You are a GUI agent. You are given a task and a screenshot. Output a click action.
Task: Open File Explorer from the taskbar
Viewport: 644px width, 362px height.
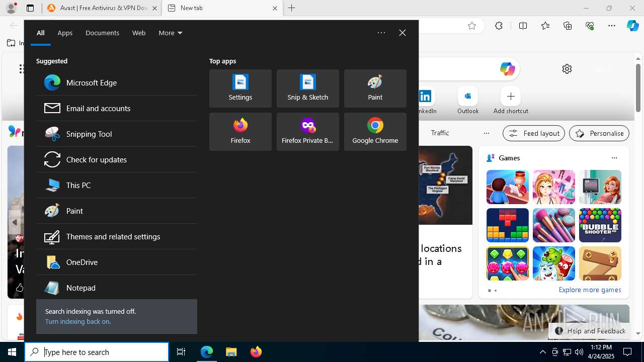click(x=231, y=352)
